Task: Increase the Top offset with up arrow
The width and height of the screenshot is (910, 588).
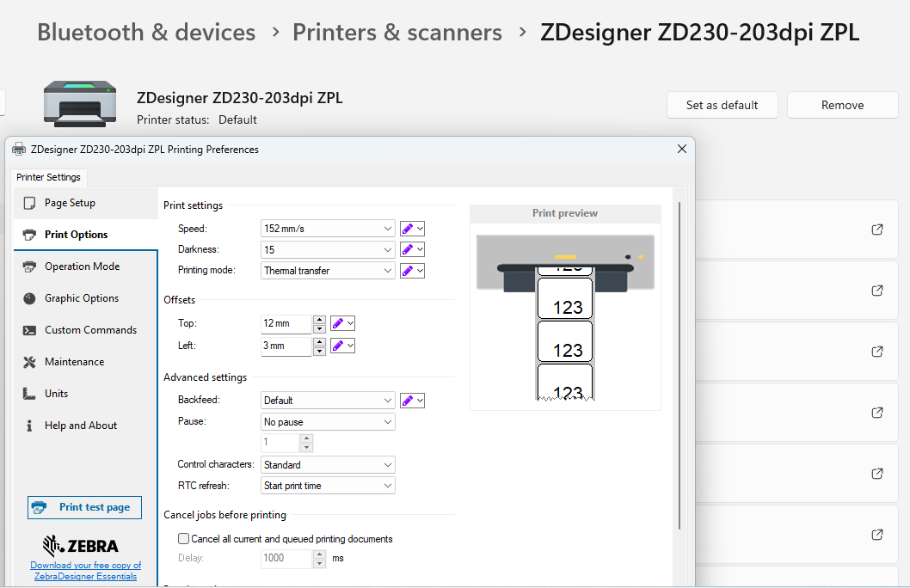Action: (x=320, y=319)
